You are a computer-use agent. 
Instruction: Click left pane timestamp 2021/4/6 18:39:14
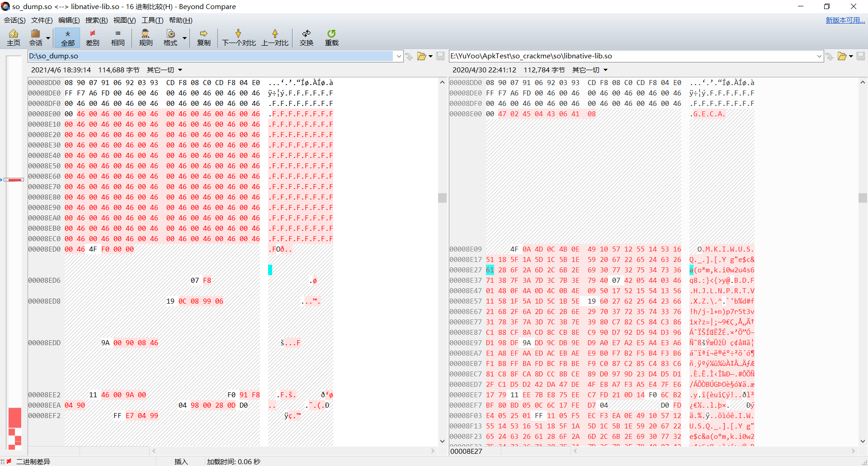(x=61, y=70)
